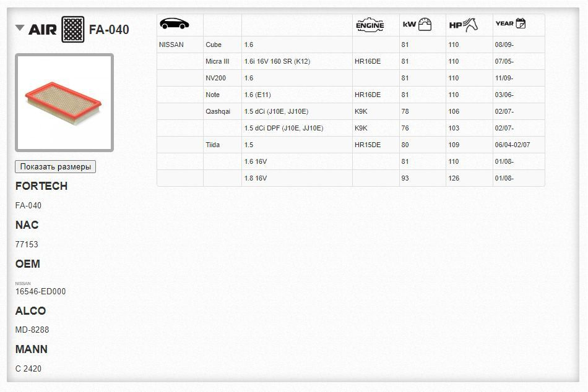Select MANN number C 2420

click(28, 369)
